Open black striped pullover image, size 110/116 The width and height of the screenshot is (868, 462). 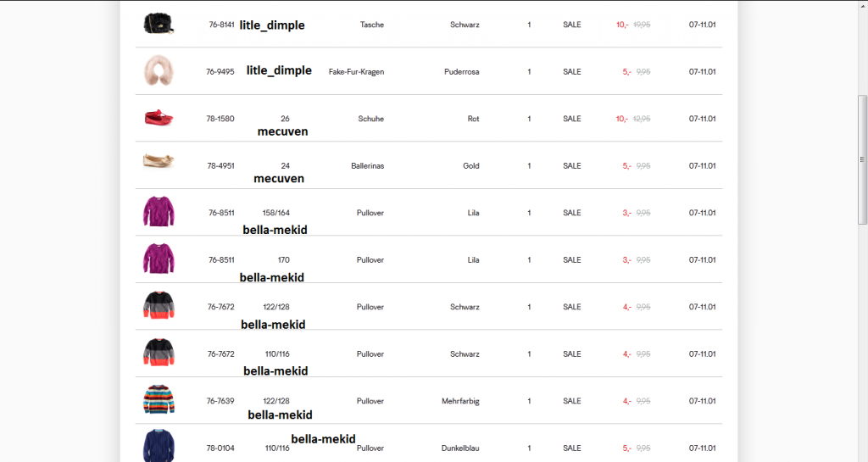pyautogui.click(x=159, y=353)
